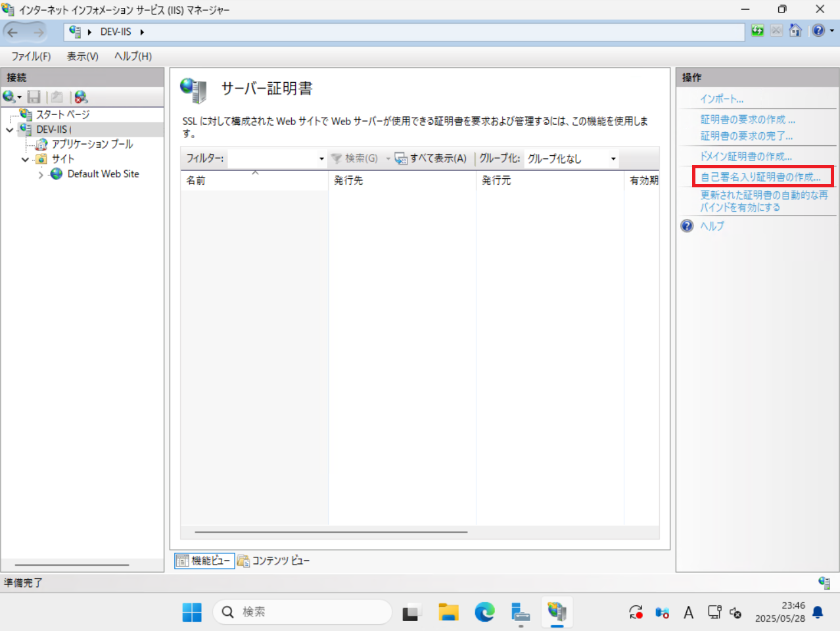
Task: Click the Save connections disk icon
Action: (34, 97)
